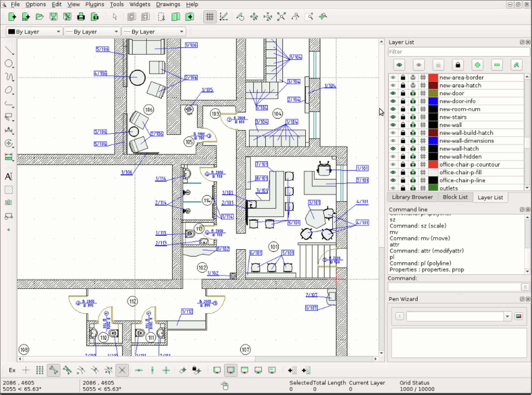
Task: Unlock the new-wall layer
Action: (403, 125)
